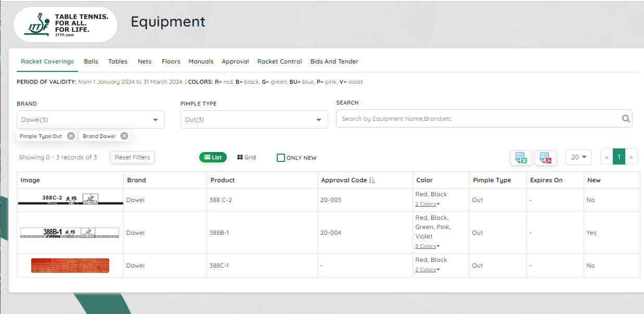This screenshot has width=644, height=314.
Task: Open the Balls tab
Action: coord(91,61)
